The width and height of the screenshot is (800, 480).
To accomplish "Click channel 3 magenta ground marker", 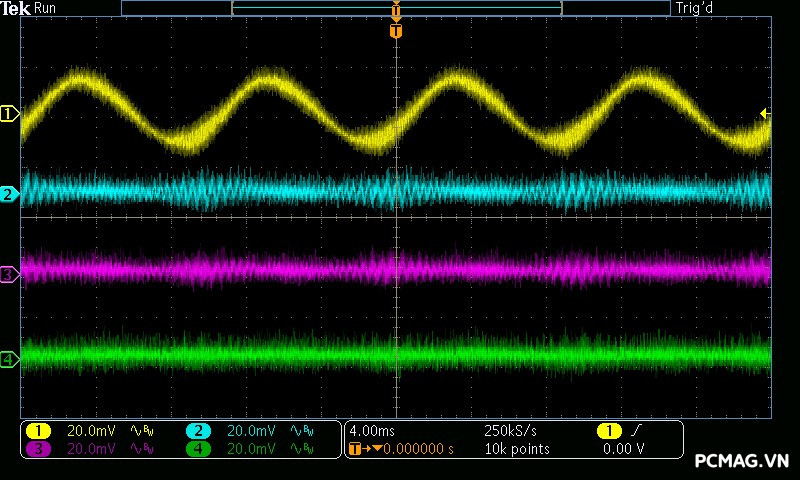I will pyautogui.click(x=10, y=273).
